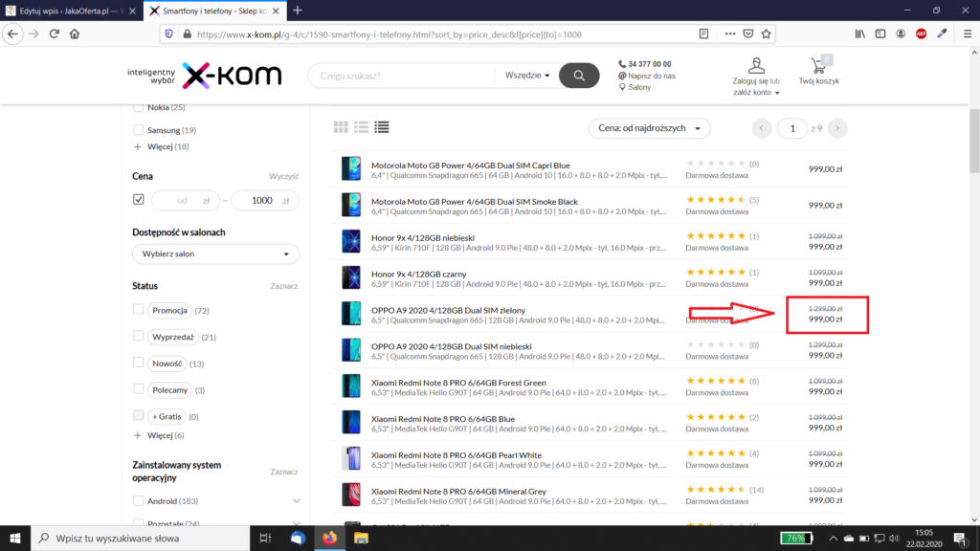
Task: Open the shopping cart icon
Action: point(818,65)
